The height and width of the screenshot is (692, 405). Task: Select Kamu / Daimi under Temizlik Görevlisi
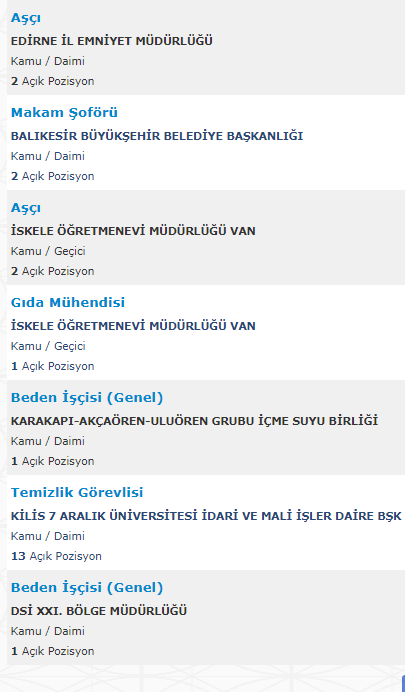48,536
